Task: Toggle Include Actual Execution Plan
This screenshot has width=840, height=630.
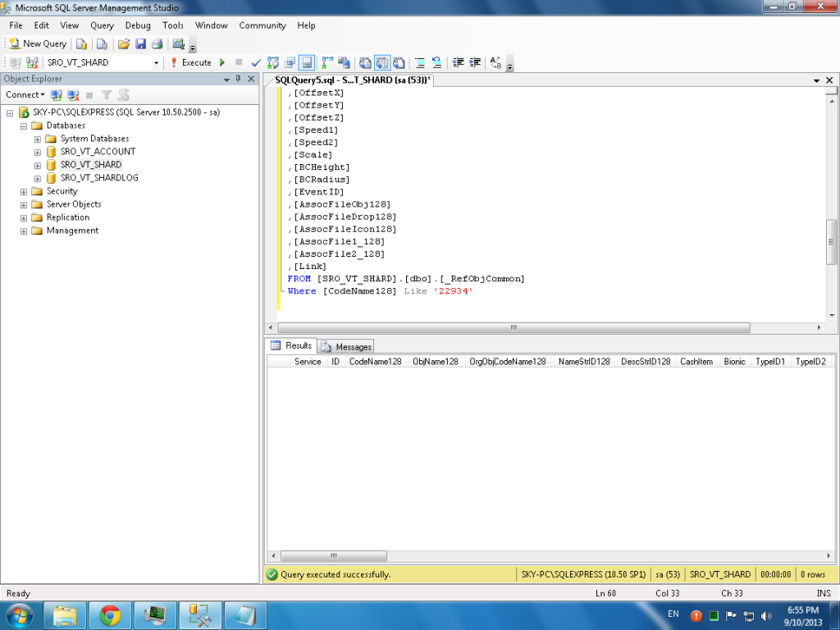Action: point(326,62)
